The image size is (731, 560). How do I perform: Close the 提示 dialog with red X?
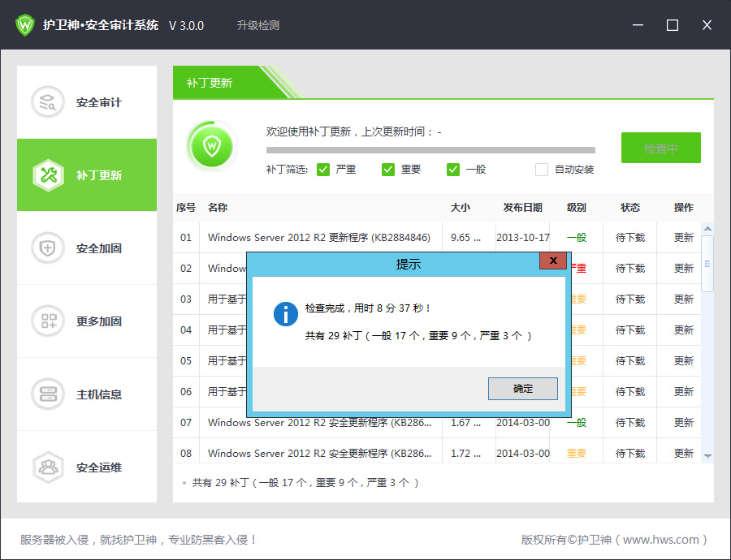pos(552,261)
